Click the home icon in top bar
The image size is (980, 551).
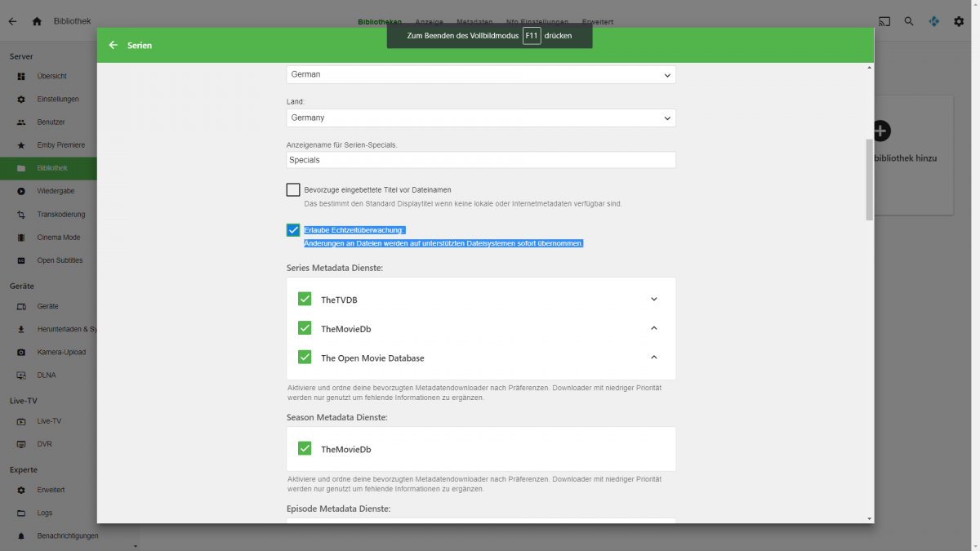[x=37, y=22]
